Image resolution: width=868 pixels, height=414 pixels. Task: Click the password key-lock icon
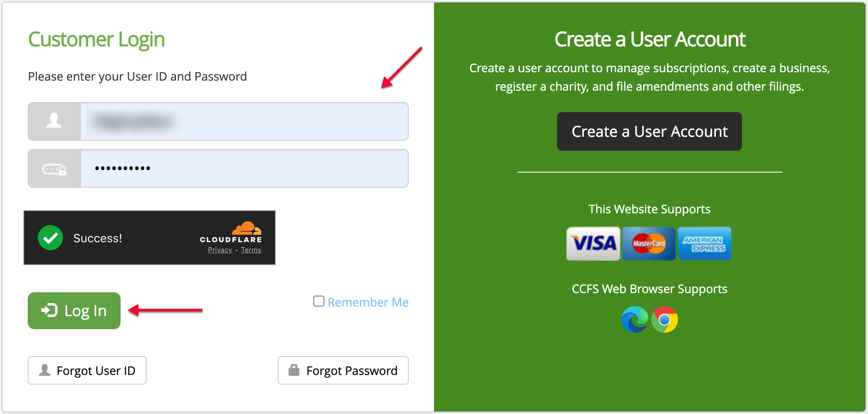pos(54,169)
